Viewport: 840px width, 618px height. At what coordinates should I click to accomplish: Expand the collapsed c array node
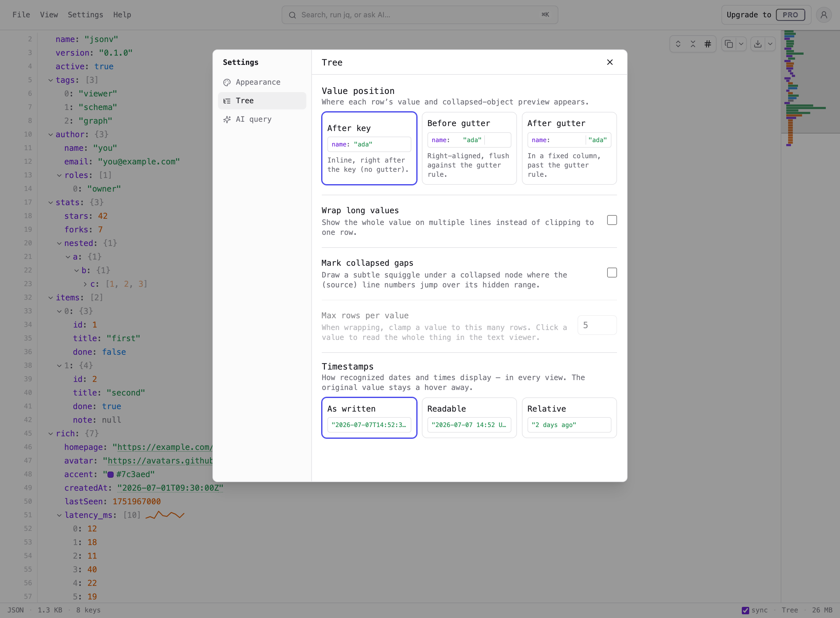click(85, 284)
